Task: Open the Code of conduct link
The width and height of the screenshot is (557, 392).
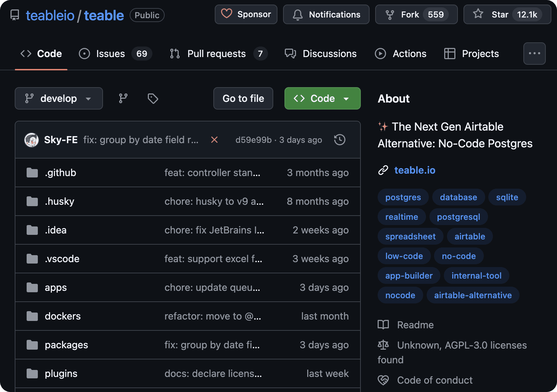Action: 435,380
